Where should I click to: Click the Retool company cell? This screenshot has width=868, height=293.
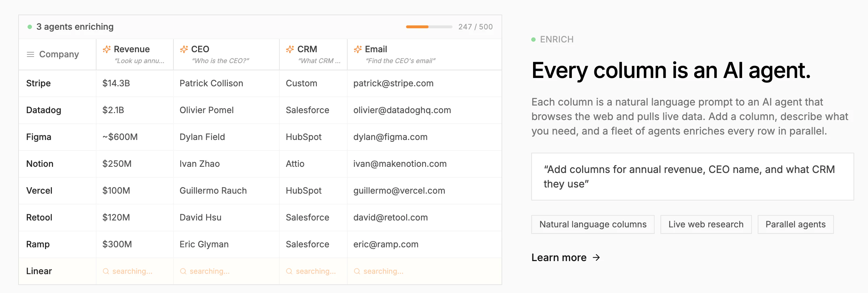[57, 218]
